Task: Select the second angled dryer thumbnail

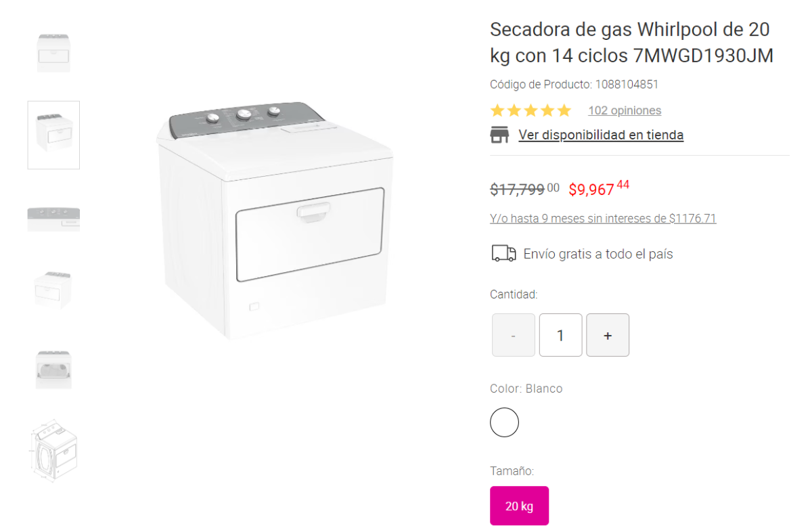Action: 53,135
